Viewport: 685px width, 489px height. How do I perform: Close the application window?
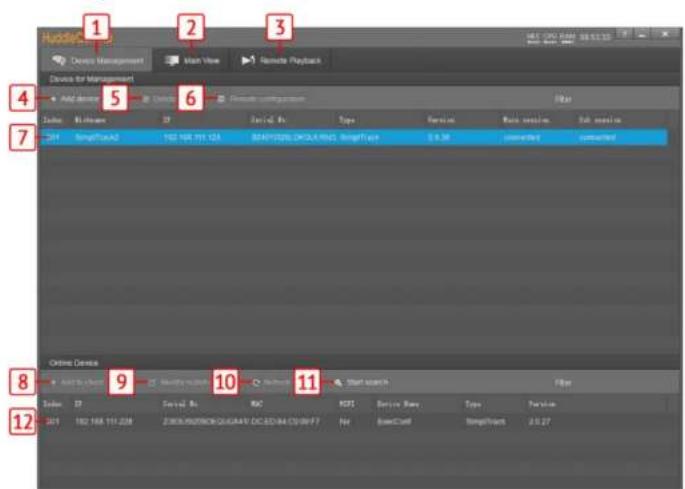(x=665, y=34)
